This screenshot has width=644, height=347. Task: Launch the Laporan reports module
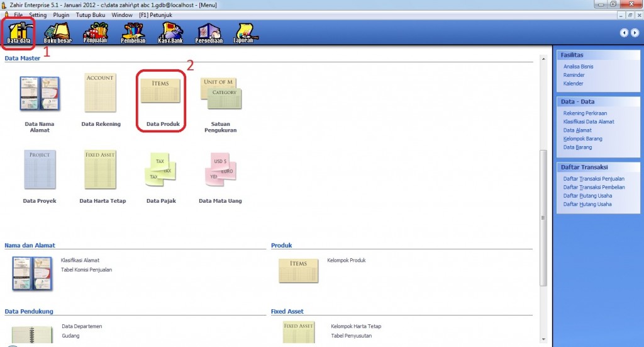coord(246,32)
